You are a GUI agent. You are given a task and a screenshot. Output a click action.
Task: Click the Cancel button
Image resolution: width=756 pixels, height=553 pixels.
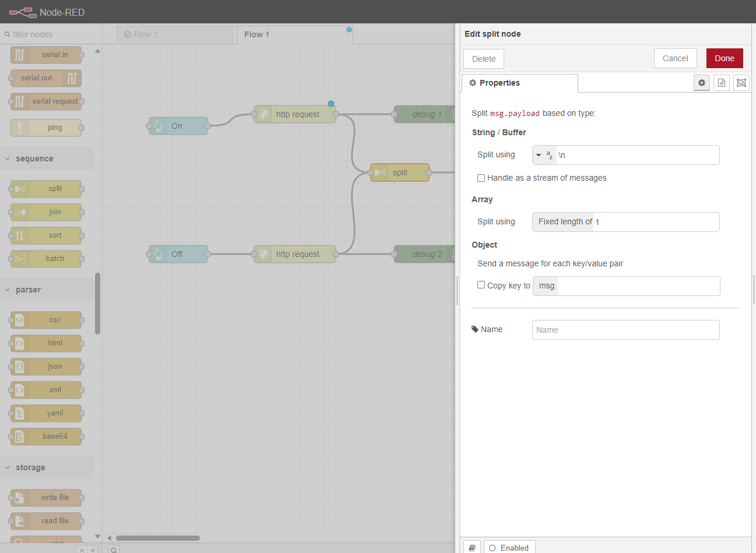[676, 58]
